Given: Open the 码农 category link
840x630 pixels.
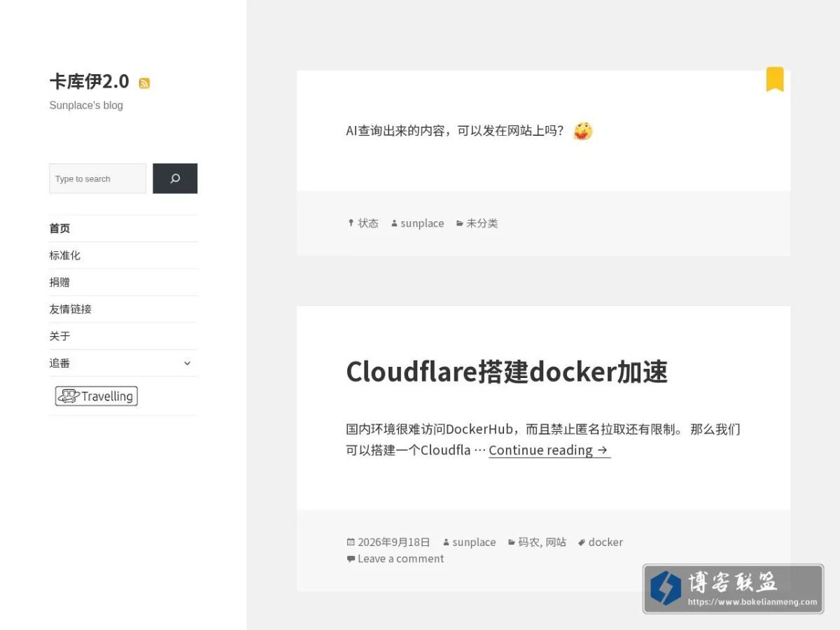Looking at the screenshot, I should (x=528, y=542).
